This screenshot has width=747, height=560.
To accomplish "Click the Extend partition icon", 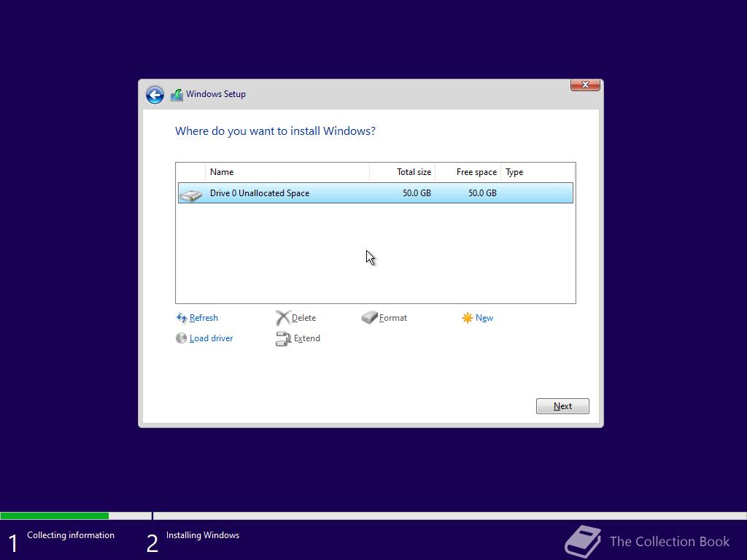I will click(x=283, y=338).
